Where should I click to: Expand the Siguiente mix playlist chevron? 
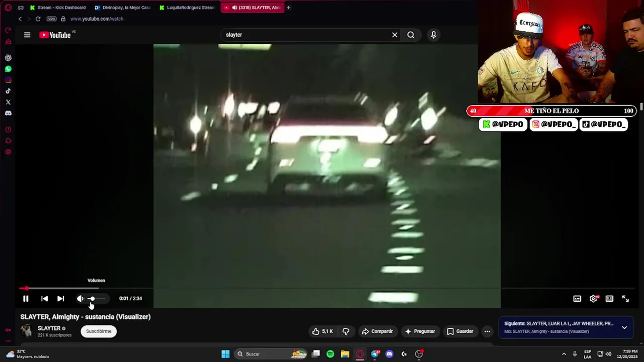624,327
